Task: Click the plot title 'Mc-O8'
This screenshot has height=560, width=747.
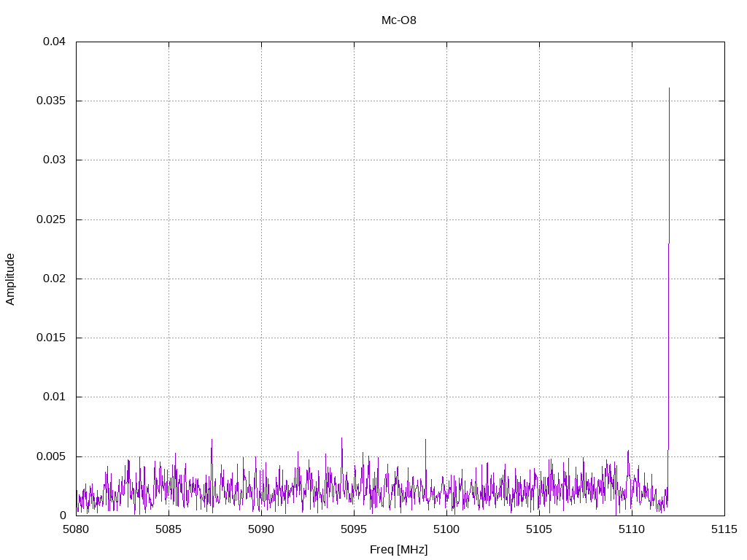Action: [x=399, y=20]
